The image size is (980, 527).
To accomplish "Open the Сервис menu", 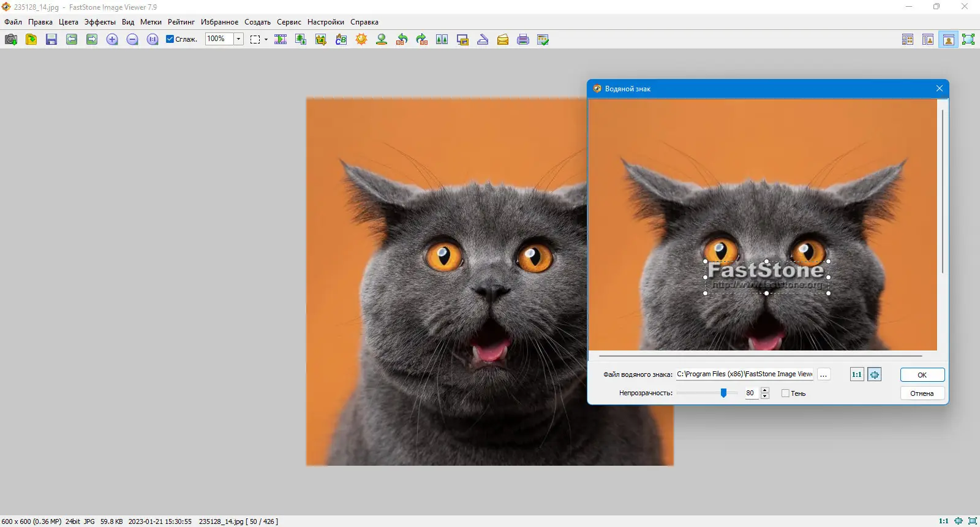I will click(x=288, y=22).
